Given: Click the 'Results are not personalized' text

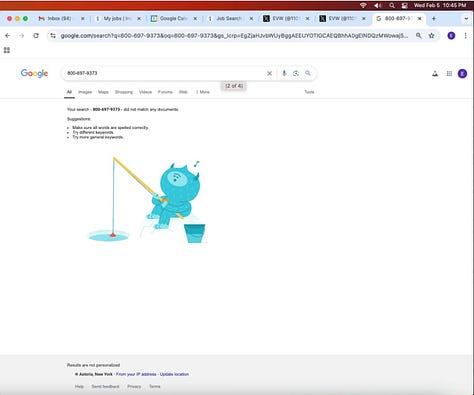Looking at the screenshot, I should pyautogui.click(x=93, y=365).
